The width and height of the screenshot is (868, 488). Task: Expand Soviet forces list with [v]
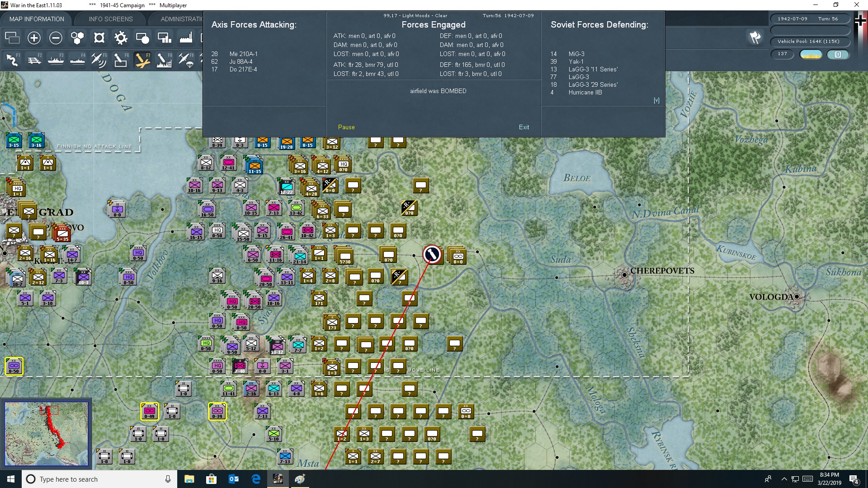click(656, 100)
